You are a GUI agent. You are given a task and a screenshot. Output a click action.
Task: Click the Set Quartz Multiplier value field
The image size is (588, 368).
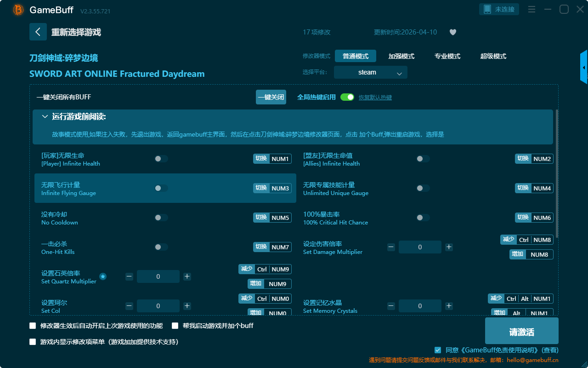158,276
